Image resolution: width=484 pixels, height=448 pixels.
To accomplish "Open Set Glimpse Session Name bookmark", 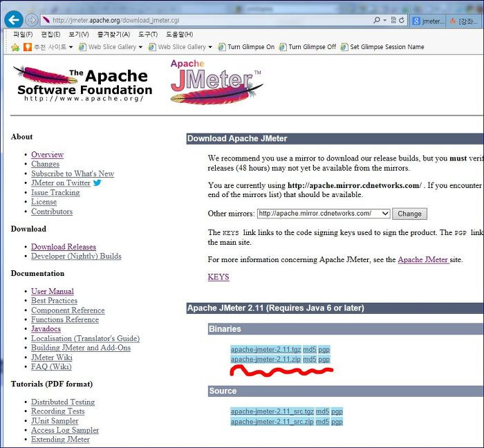I will (x=382, y=47).
